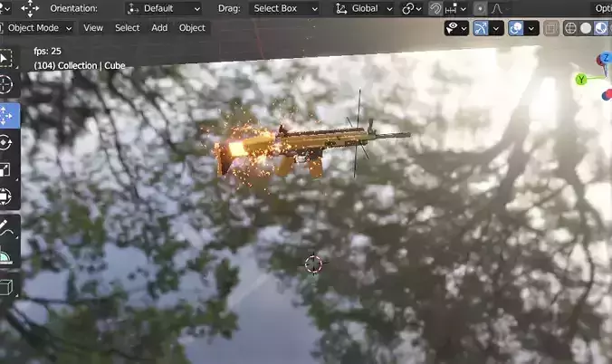Open the Drag Select Box dropdown
Viewport: 612px width, 364px height.
(x=284, y=8)
